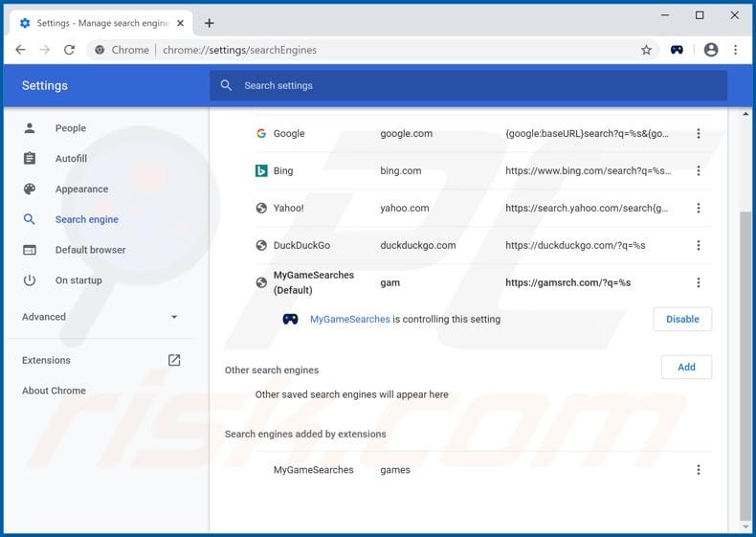This screenshot has width=756, height=537.
Task: Click the Settings tab title
Action: 102,23
